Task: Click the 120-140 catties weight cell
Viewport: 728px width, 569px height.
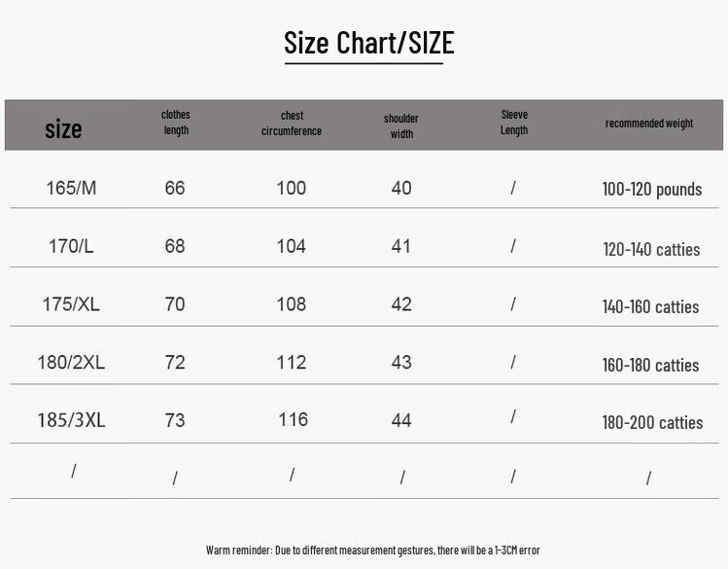Action: [x=651, y=249]
